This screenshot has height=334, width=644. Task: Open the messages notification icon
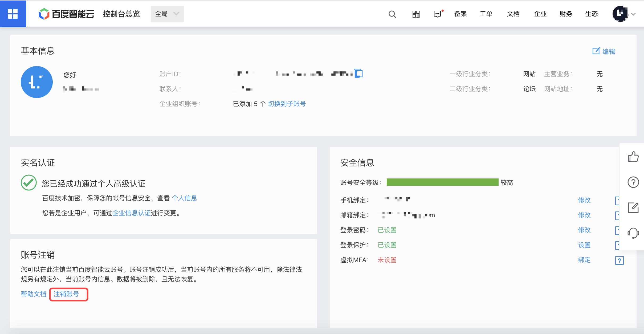point(438,14)
